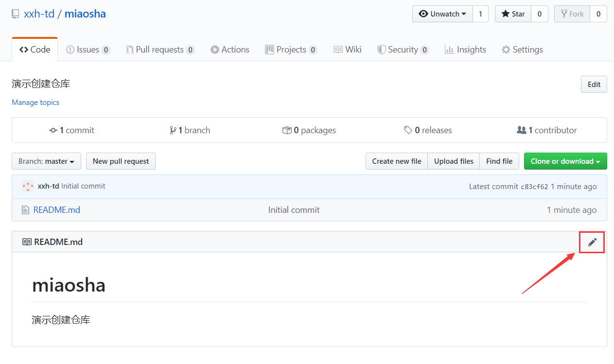The image size is (614, 364).
Task: Click the repository description 演示创建仓库 above Manage topics
Action: tap(41, 84)
